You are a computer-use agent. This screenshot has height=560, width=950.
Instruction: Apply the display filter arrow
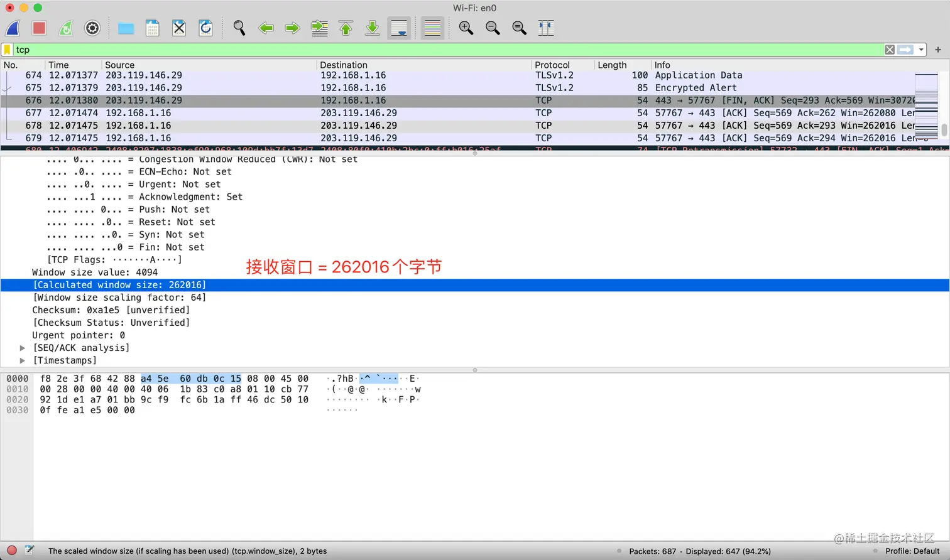tap(905, 50)
